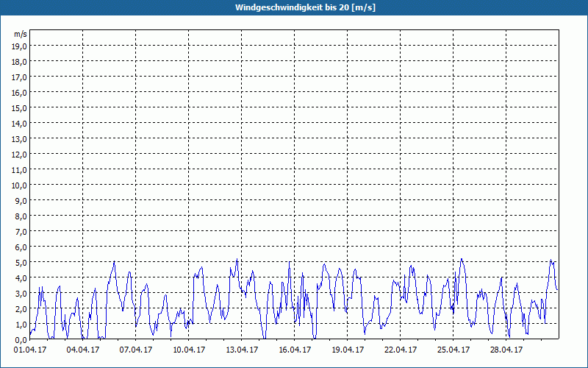Click the '15,0' y-axis label
Viewport: 588px width, 368px height.
click(x=20, y=107)
